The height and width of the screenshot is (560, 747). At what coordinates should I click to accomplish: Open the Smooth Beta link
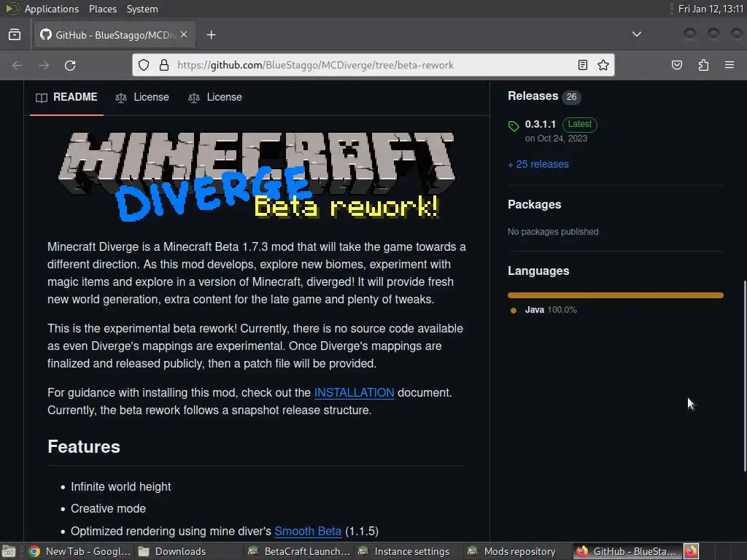click(x=308, y=531)
